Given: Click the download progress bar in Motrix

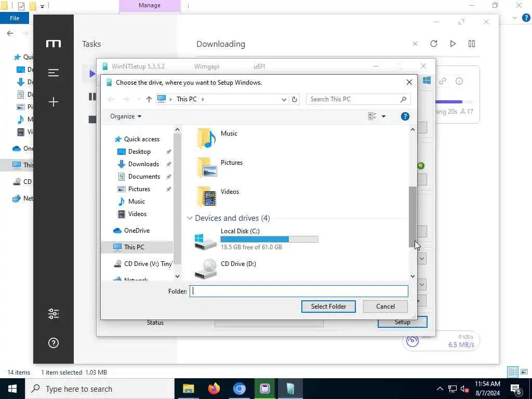Looking at the screenshot, I should pyautogui.click(x=454, y=102).
